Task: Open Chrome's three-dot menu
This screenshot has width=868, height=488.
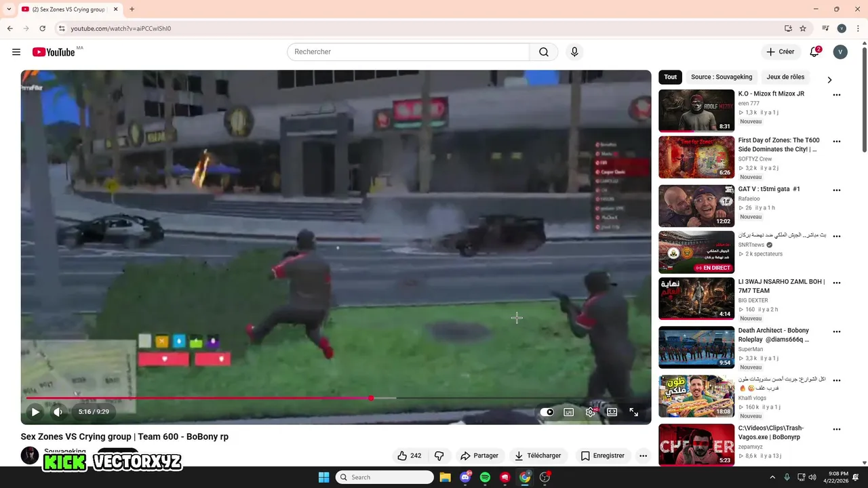Action: 859,28
